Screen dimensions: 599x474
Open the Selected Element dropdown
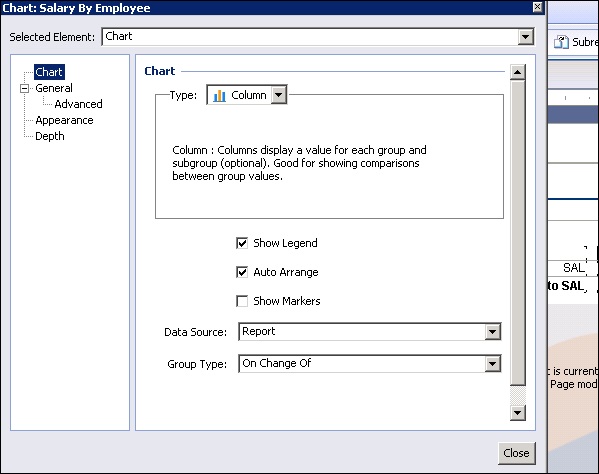(x=526, y=37)
